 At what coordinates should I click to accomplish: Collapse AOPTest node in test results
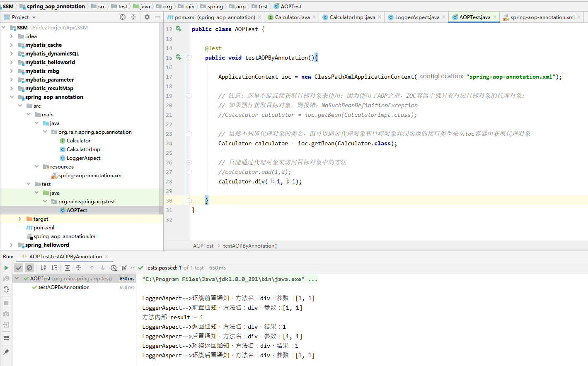[17, 279]
